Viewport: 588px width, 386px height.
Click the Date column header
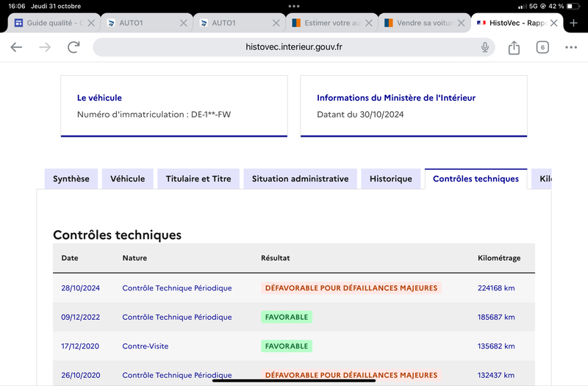[70, 258]
